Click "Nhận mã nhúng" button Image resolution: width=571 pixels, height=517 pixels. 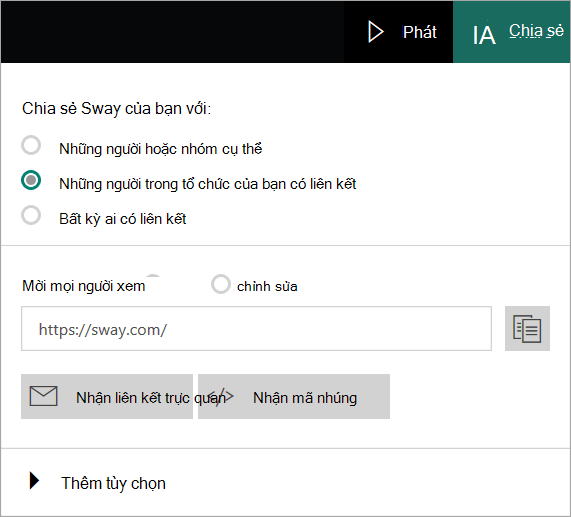[294, 396]
